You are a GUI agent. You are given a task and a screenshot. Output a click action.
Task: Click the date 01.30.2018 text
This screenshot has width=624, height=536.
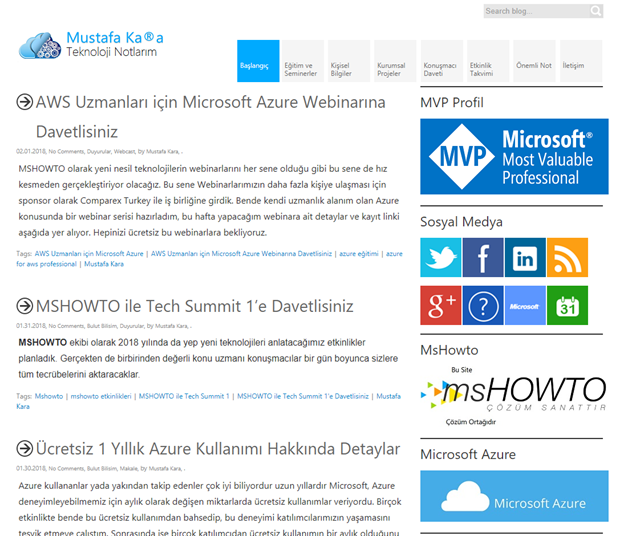[x=31, y=468]
